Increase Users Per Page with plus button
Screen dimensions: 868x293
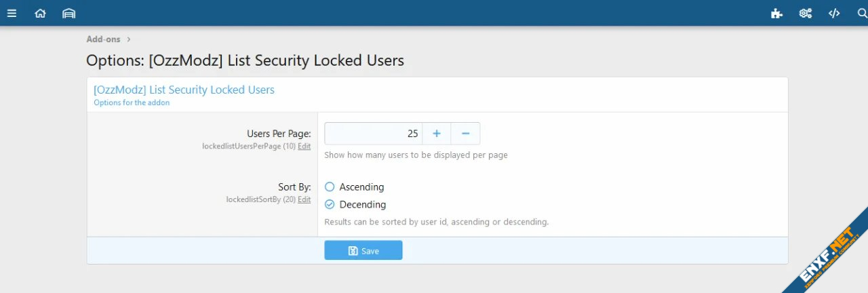[x=437, y=134]
